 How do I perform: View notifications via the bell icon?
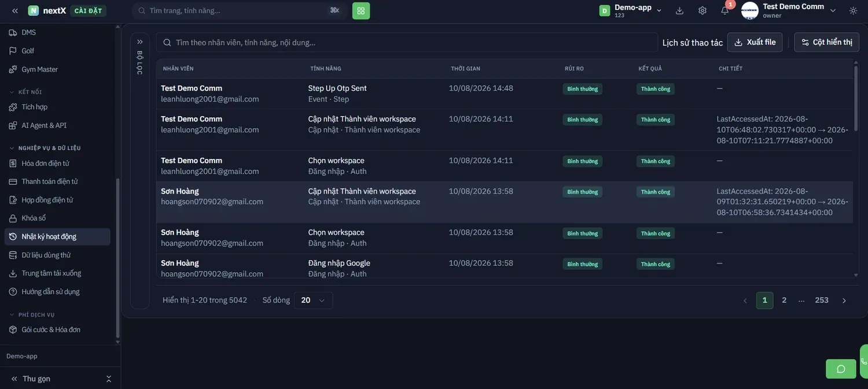click(x=724, y=10)
